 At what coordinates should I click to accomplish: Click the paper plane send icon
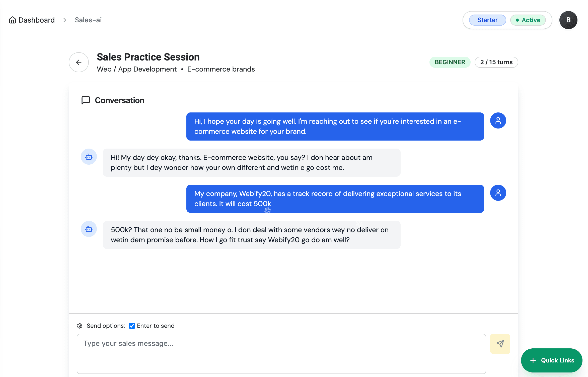click(500, 344)
